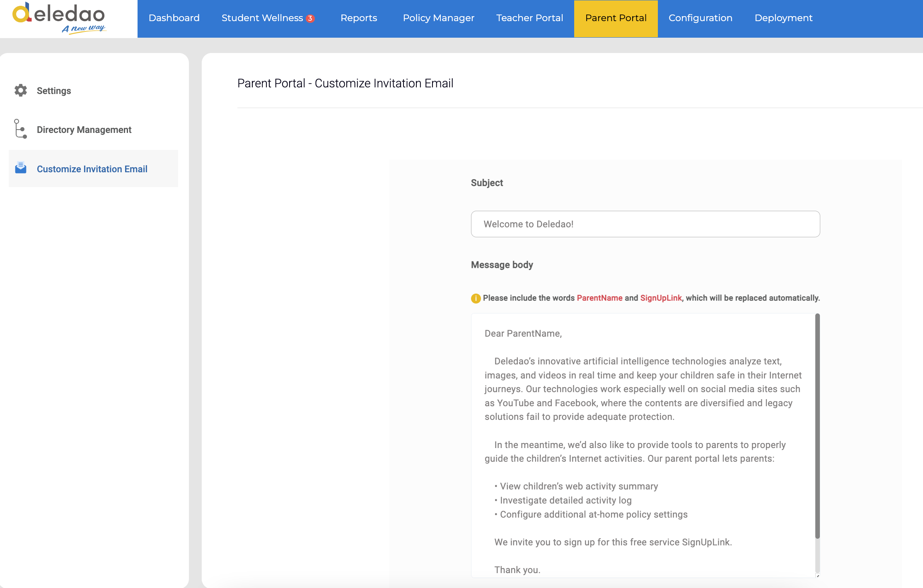Go to the Reports tab

(359, 18)
